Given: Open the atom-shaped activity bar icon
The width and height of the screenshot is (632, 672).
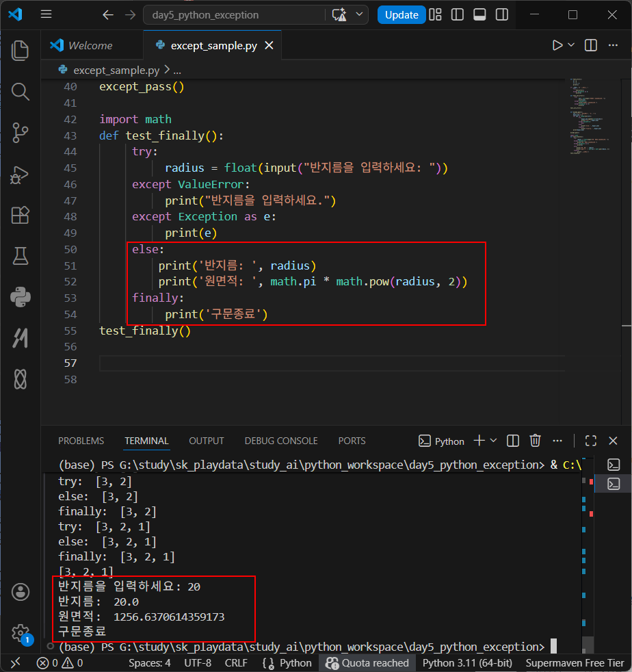Looking at the screenshot, I should pos(20,379).
